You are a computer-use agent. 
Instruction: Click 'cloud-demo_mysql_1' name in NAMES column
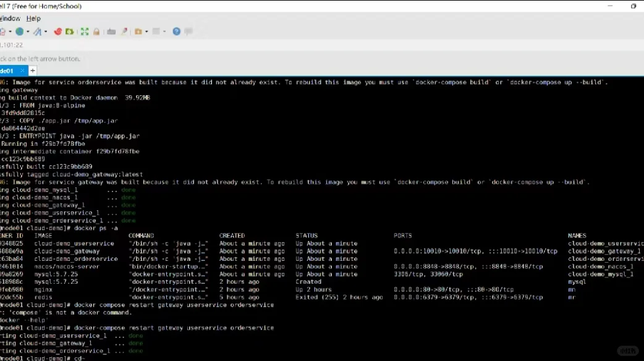pyautogui.click(x=601, y=274)
